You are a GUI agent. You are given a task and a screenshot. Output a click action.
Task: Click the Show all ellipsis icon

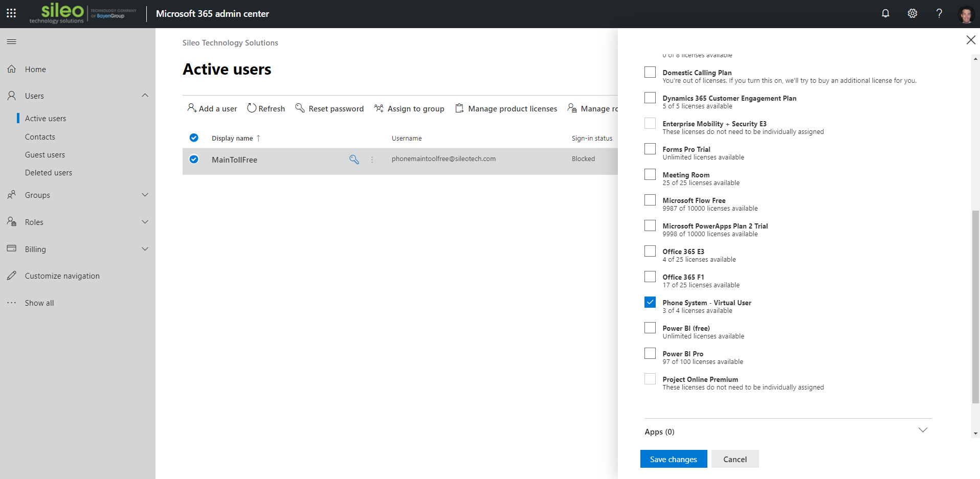pyautogui.click(x=12, y=303)
